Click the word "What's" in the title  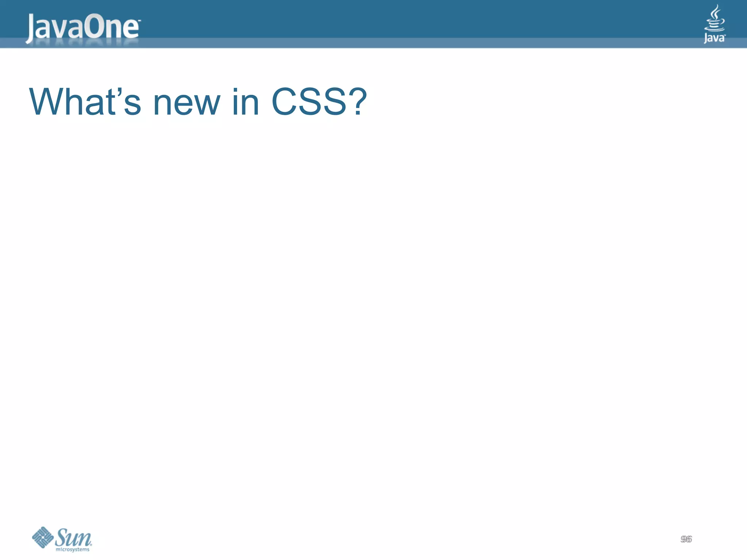click(x=85, y=102)
